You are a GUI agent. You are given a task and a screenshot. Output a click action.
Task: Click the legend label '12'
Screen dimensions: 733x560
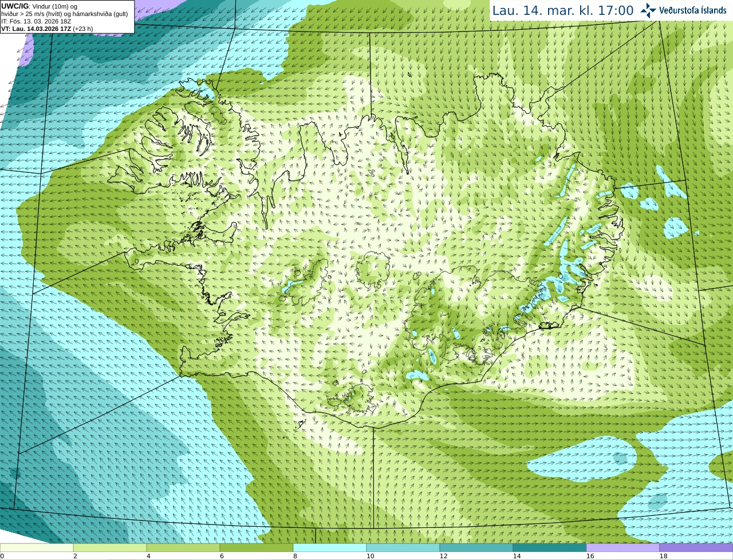point(443,556)
